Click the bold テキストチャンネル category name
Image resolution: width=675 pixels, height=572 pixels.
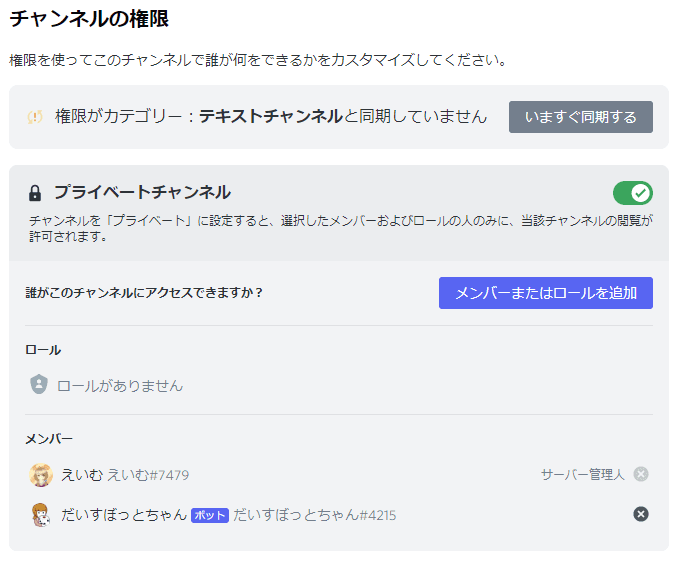coord(271,116)
